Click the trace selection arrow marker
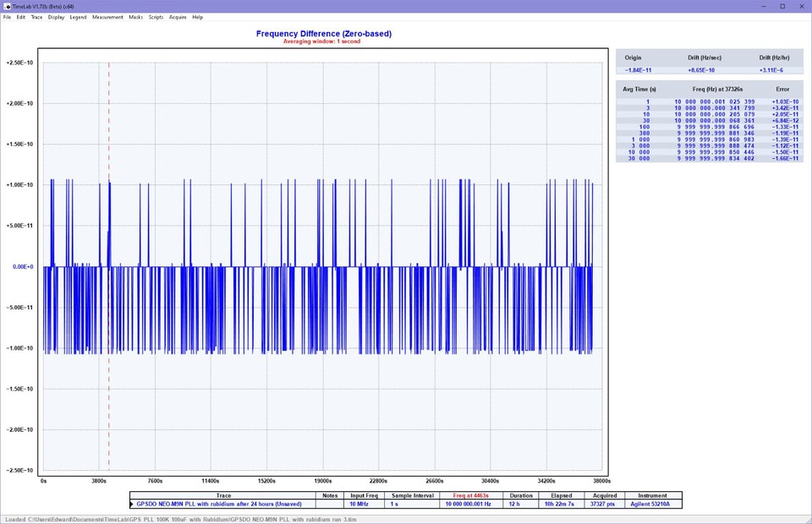Image resolution: width=812 pixels, height=524 pixels. coord(132,504)
